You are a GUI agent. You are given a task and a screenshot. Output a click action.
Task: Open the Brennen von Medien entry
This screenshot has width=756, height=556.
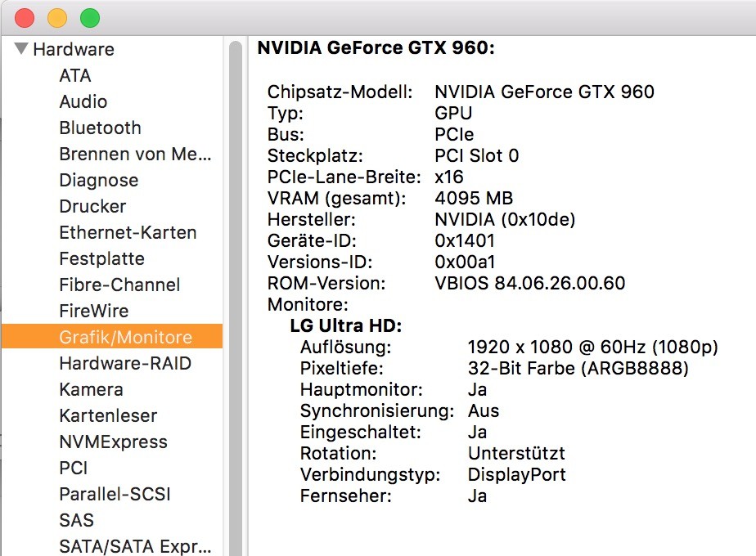pyautogui.click(x=135, y=154)
